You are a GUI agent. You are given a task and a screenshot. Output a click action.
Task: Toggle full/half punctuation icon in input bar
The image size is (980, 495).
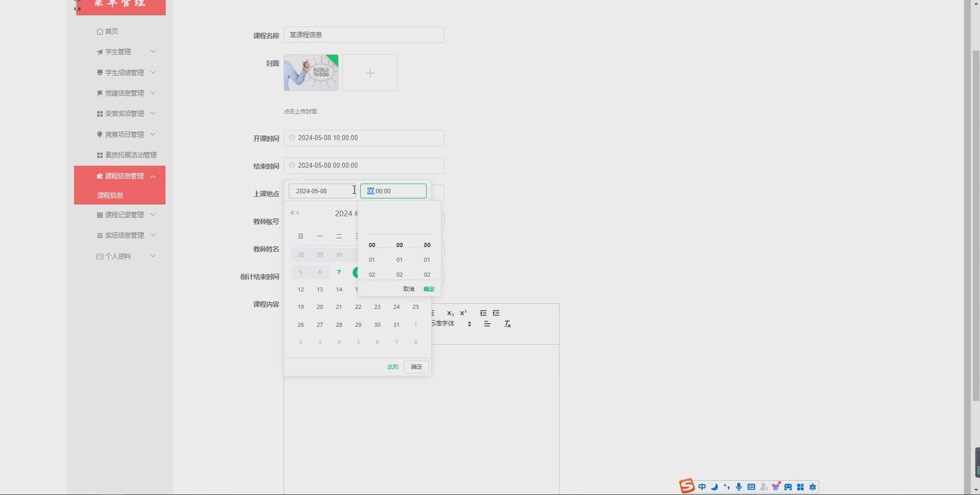[726, 486]
